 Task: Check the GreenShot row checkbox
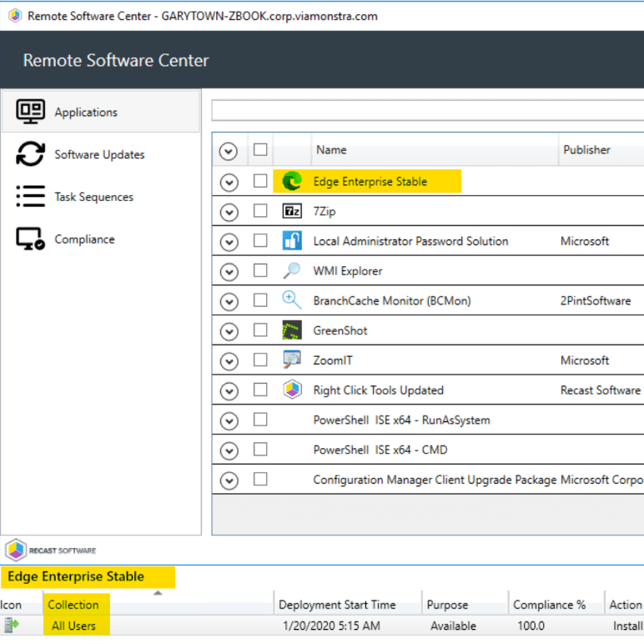coord(260,330)
